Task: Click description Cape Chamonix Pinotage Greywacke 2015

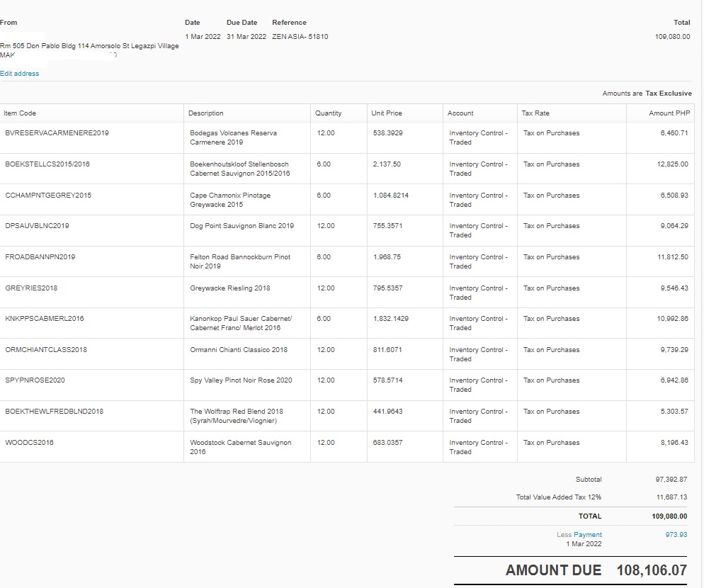Action: [x=230, y=200]
